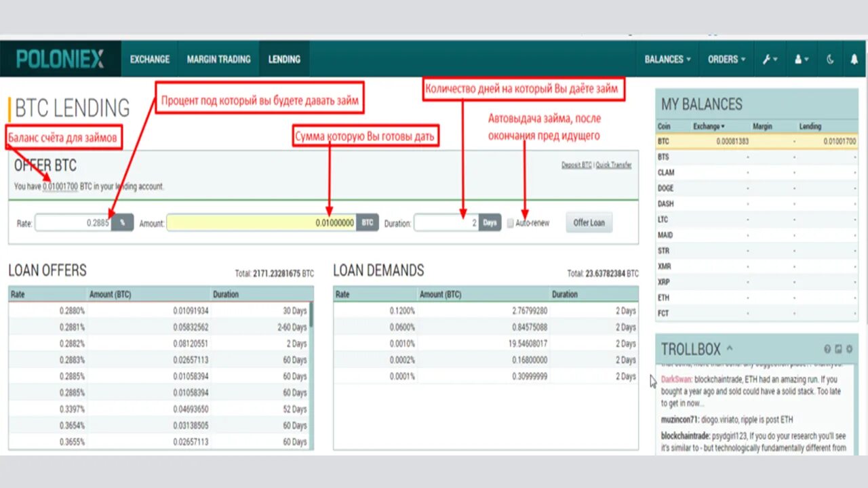
Task: Select the 0.0002% loan demand row
Action: [x=486, y=360]
